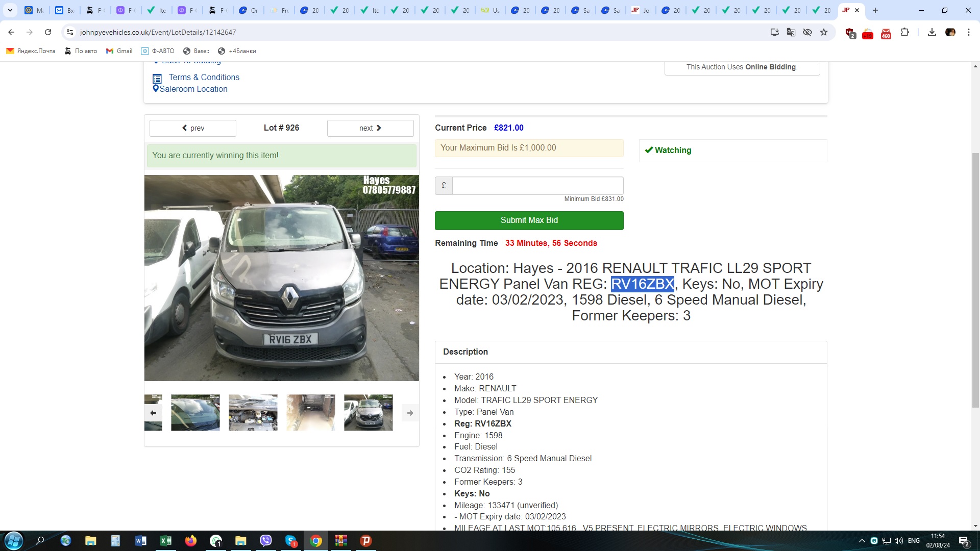Image resolution: width=980 pixels, height=551 pixels.
Task: Move the thumbnail gallery left with arrow
Action: [153, 413]
